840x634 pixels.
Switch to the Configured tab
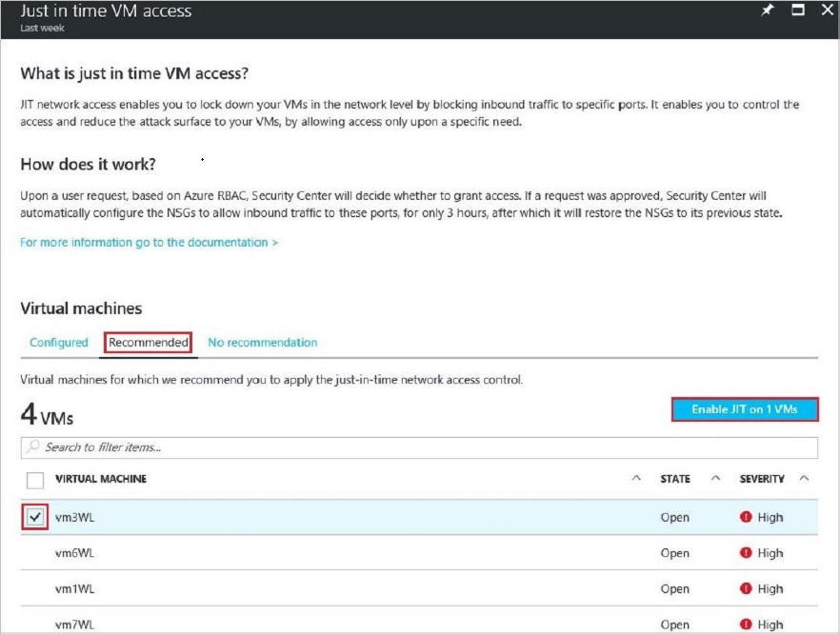tap(59, 343)
